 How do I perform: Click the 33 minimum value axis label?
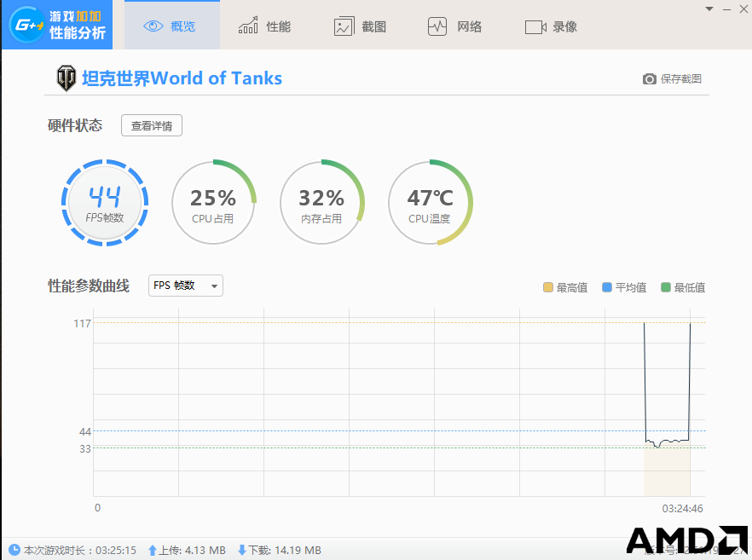85,448
